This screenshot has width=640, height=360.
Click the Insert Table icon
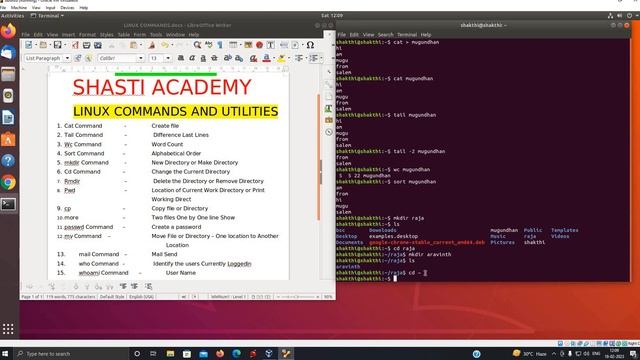click(x=233, y=45)
